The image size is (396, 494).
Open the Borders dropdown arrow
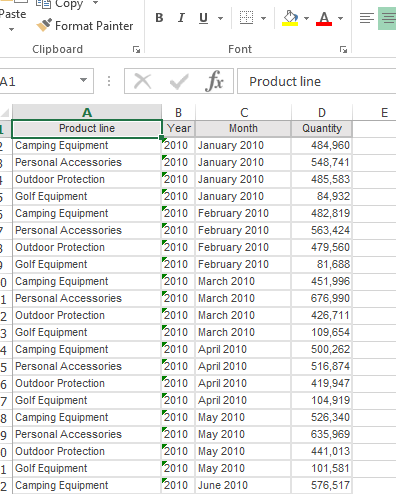263,18
